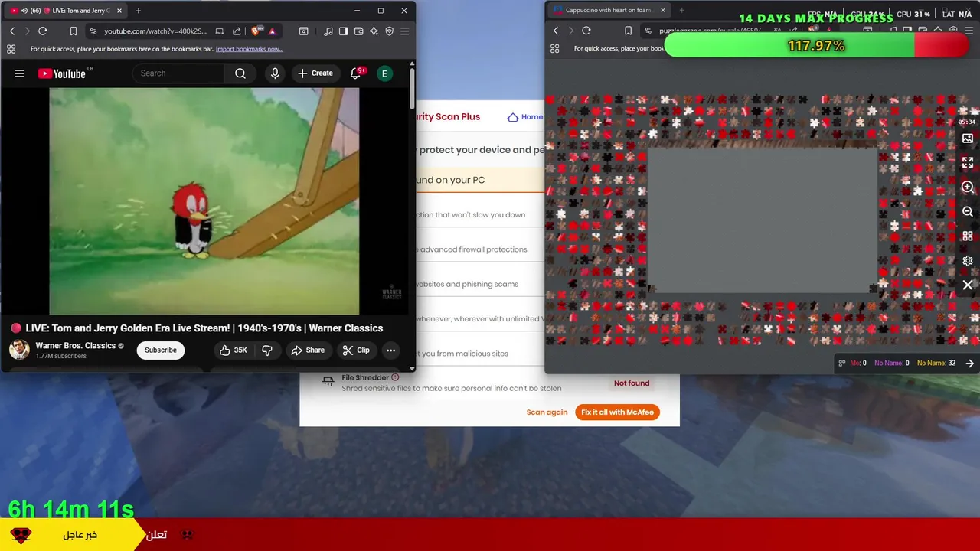Expand players scoreboard arrow
Viewport: 980px width, 551px height.
click(970, 364)
